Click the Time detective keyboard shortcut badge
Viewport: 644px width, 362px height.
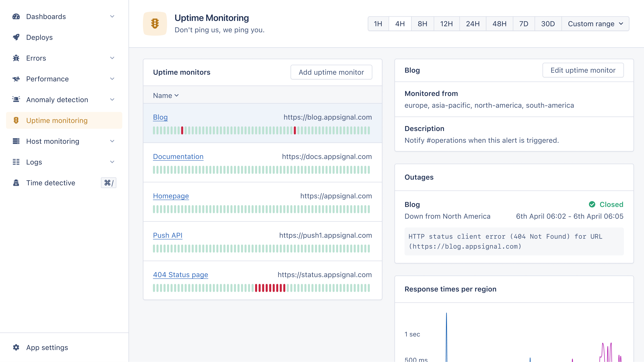[x=108, y=183]
